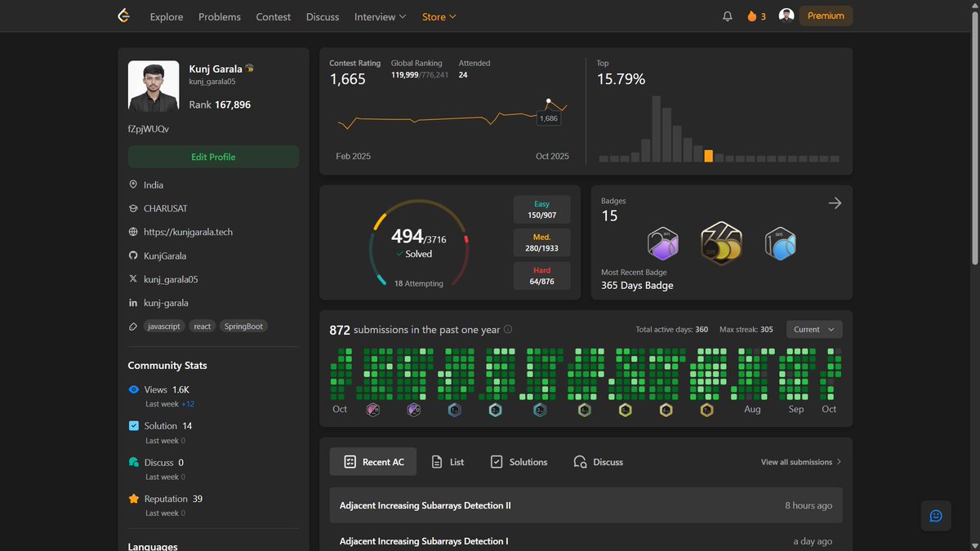Screen dimensions: 980x551
Task: Open the user avatar menu
Action: 786,16
